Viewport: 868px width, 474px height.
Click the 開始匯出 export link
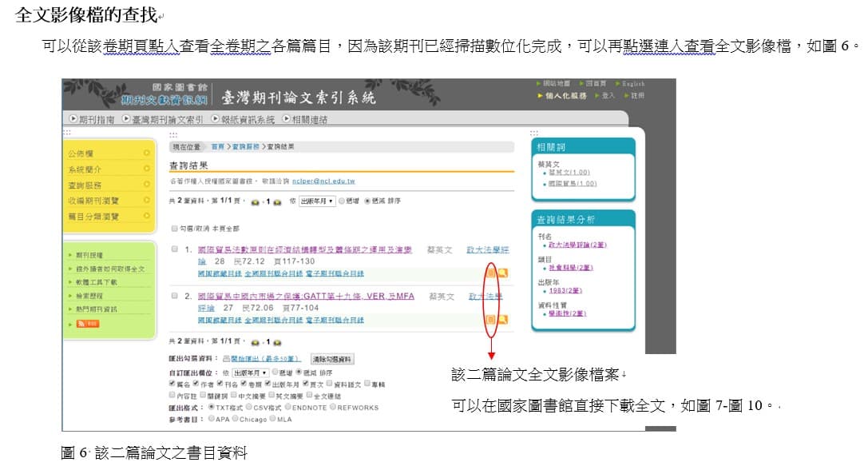264,359
